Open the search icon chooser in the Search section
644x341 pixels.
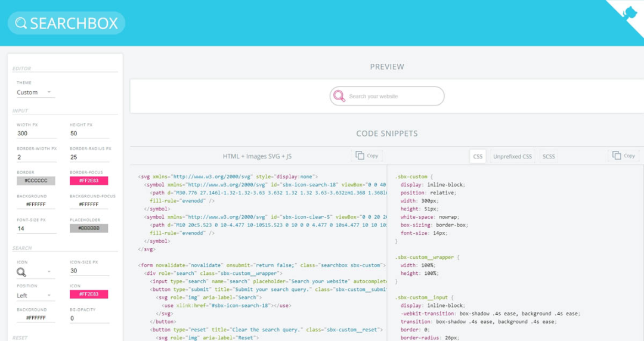(35, 272)
